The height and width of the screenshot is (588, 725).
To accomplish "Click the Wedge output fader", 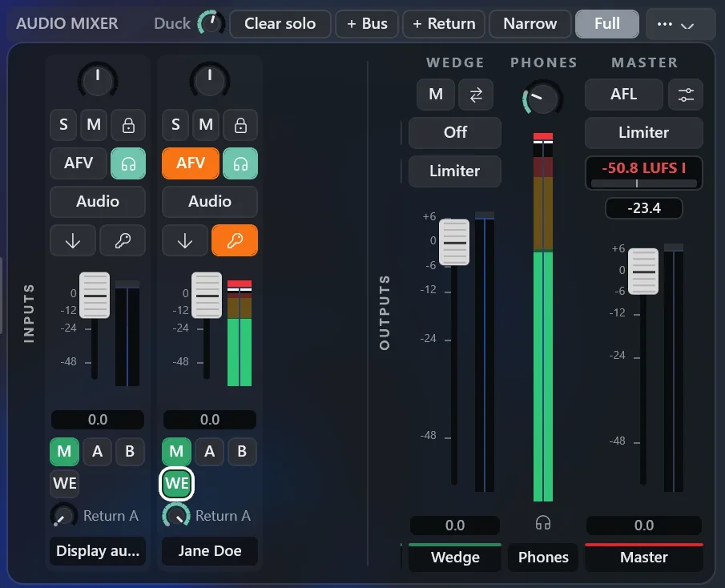I will tap(454, 242).
